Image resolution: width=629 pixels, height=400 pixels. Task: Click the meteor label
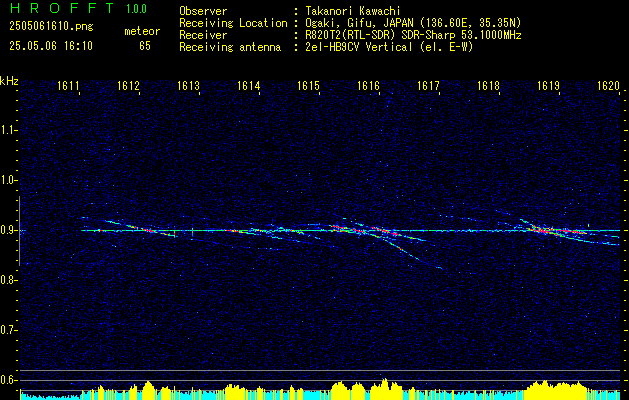[142, 31]
